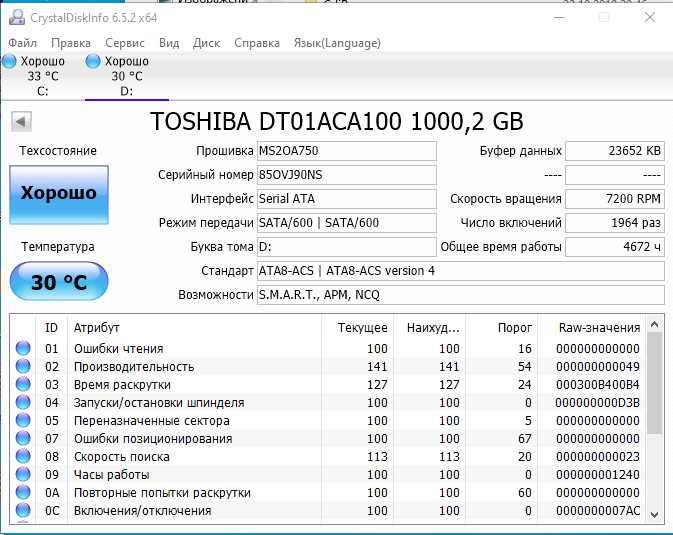Click status icon of attribute 05 Переназначенные сектора

(23, 420)
